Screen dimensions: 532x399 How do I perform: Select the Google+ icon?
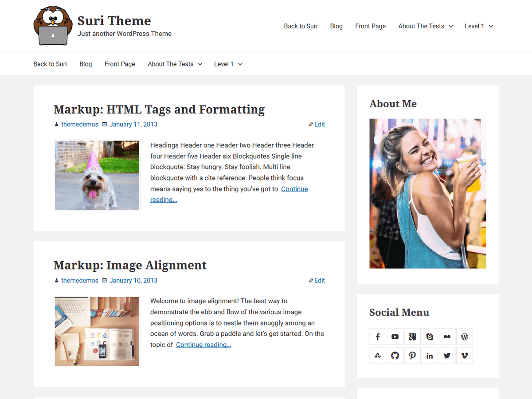point(412,336)
